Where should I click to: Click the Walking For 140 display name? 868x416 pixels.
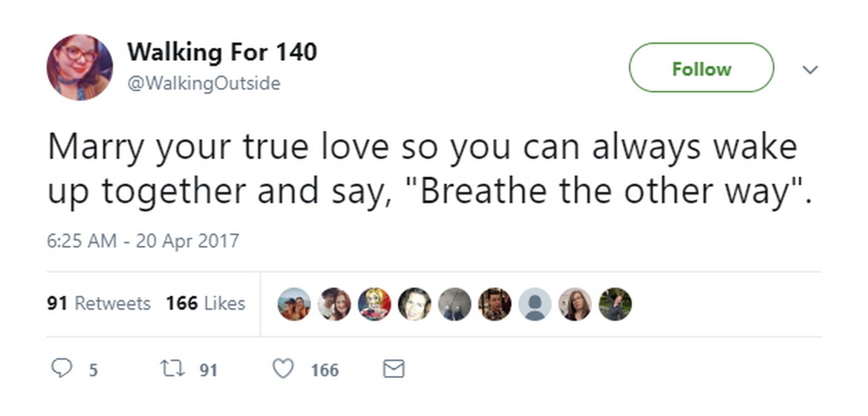[x=222, y=52]
